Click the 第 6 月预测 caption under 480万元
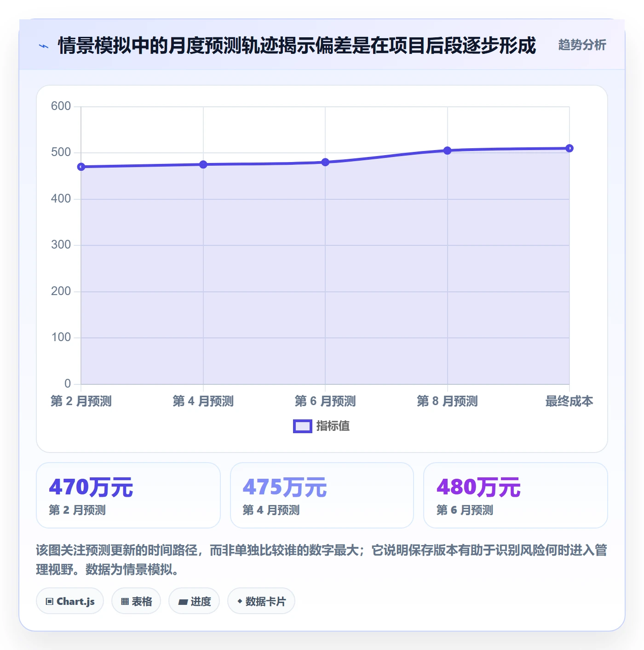The height and width of the screenshot is (650, 644). (465, 510)
